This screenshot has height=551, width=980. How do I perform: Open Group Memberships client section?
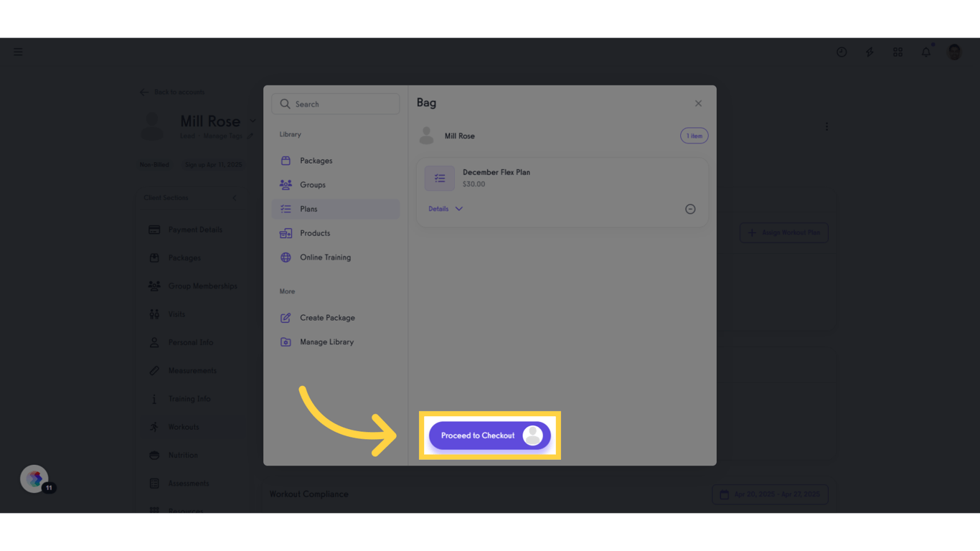(194, 286)
